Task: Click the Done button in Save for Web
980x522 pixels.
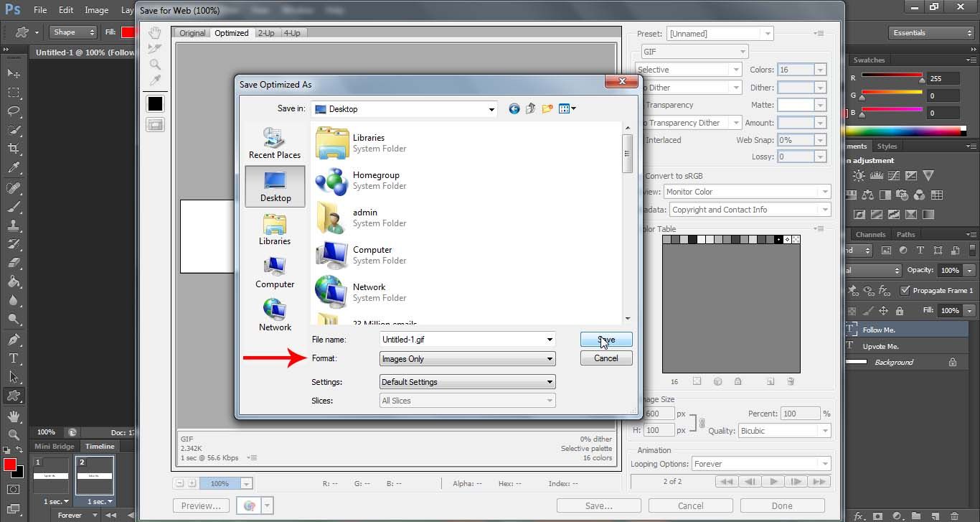Action: click(782, 505)
